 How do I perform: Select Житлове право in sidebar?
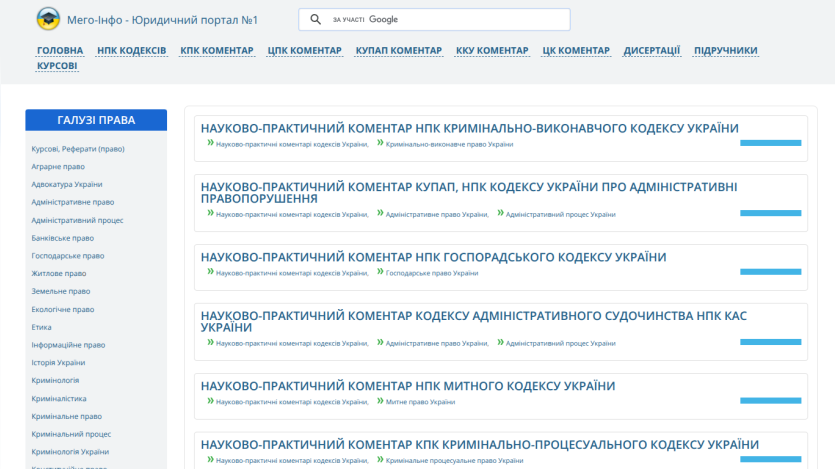59,274
